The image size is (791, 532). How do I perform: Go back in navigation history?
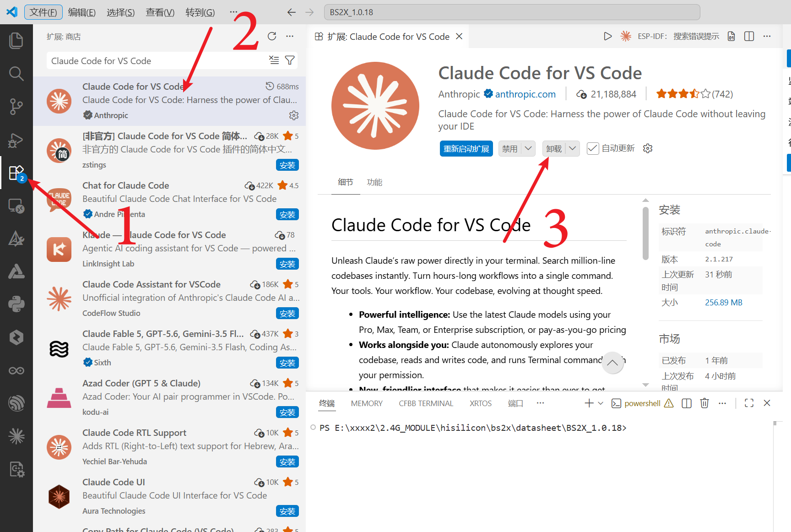292,12
